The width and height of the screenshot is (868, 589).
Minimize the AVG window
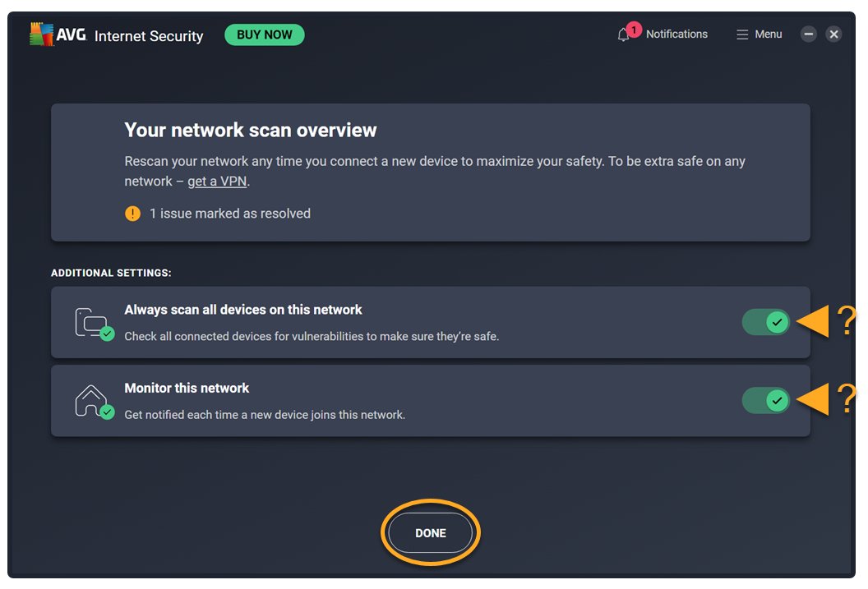[809, 35]
